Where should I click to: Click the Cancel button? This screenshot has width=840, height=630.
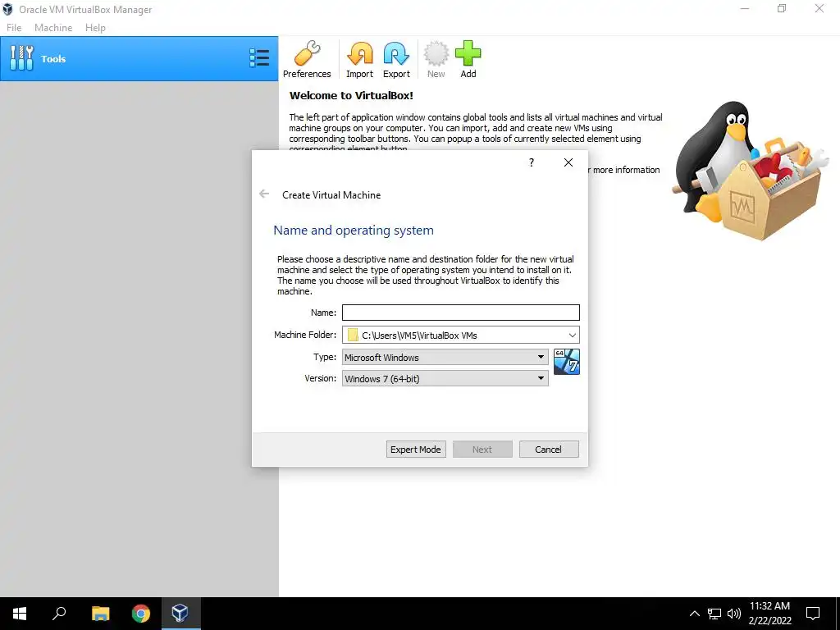(549, 450)
